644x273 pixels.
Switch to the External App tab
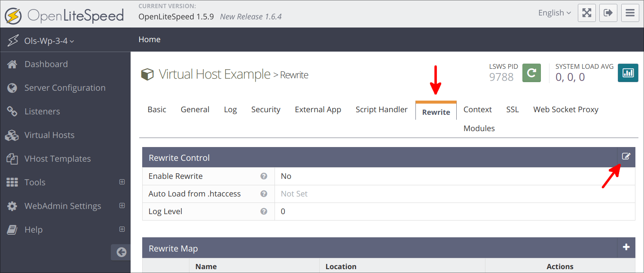point(318,110)
